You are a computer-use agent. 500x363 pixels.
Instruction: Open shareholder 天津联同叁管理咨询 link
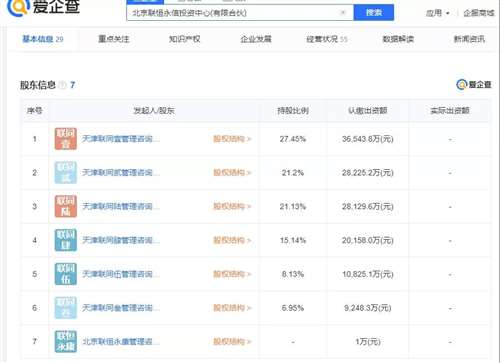click(x=121, y=308)
